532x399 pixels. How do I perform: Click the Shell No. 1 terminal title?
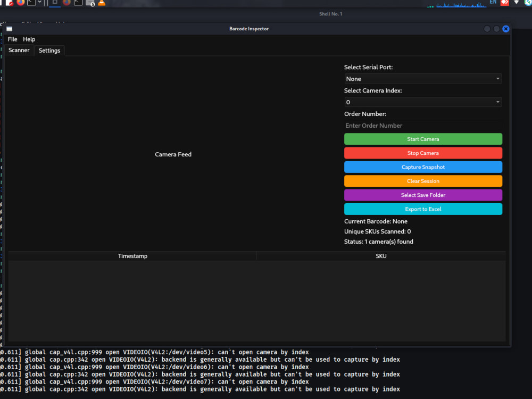[x=331, y=14]
